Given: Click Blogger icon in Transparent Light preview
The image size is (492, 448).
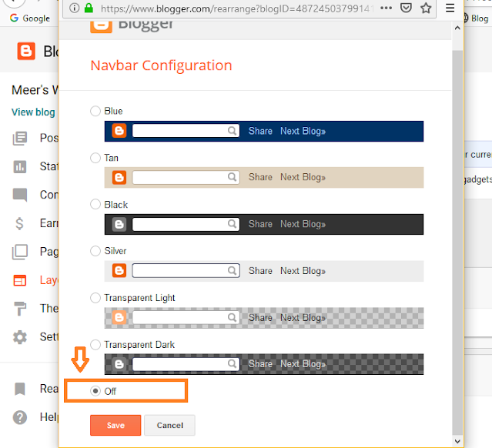Looking at the screenshot, I should pyautogui.click(x=119, y=317).
